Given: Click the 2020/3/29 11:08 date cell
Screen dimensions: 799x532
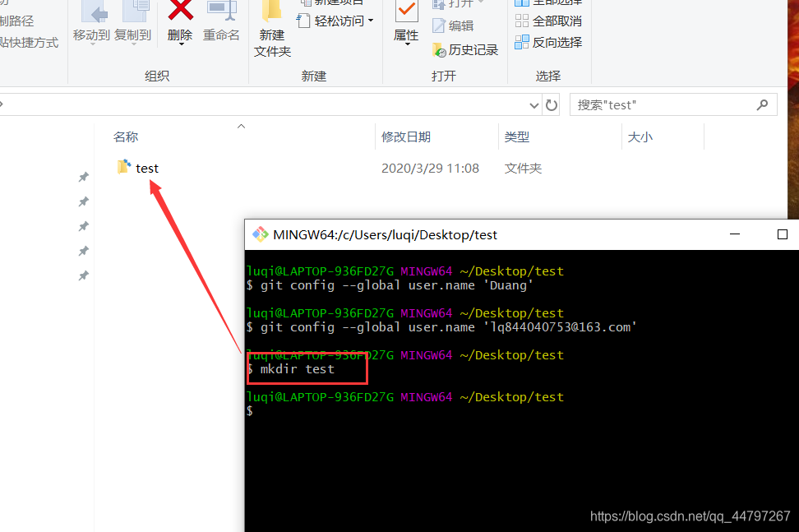Looking at the screenshot, I should (430, 169).
